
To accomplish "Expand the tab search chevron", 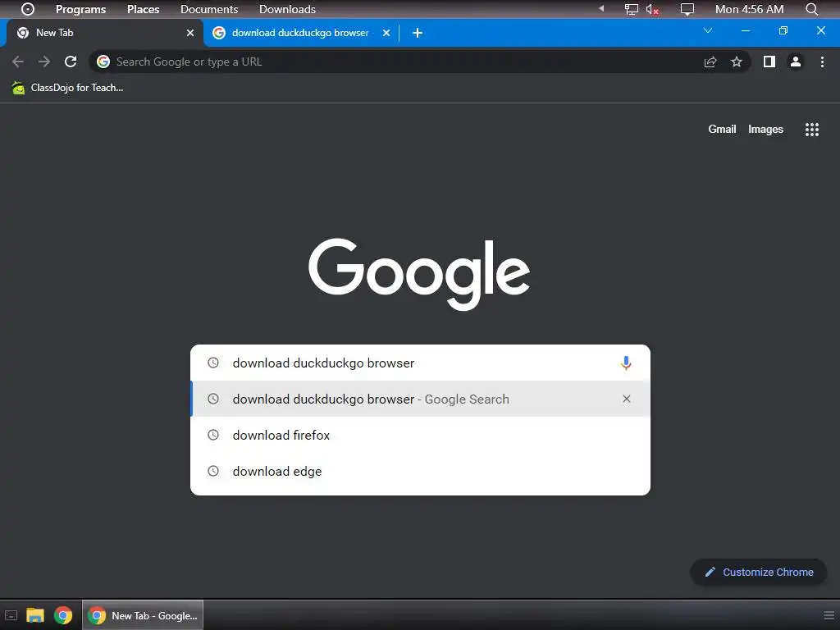I will pos(708,30).
